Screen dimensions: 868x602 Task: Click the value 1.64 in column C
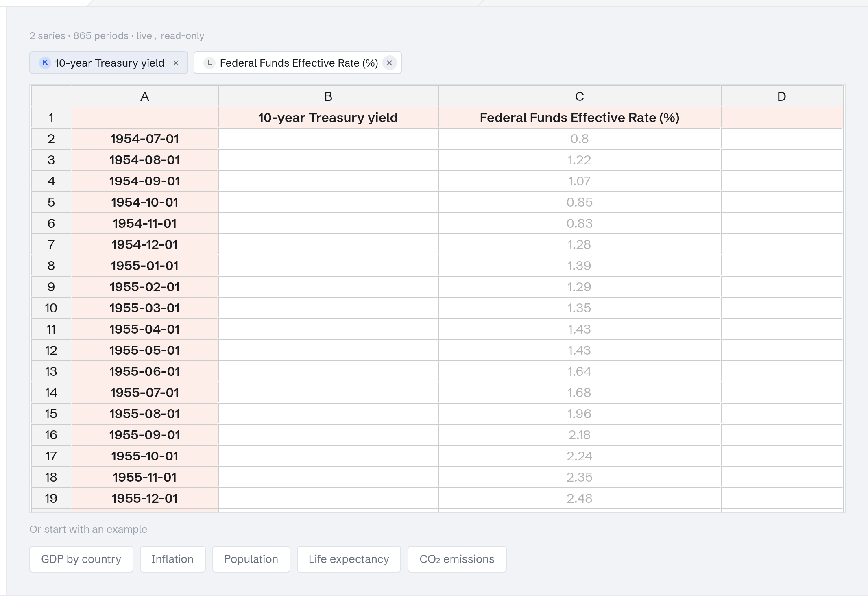point(580,372)
